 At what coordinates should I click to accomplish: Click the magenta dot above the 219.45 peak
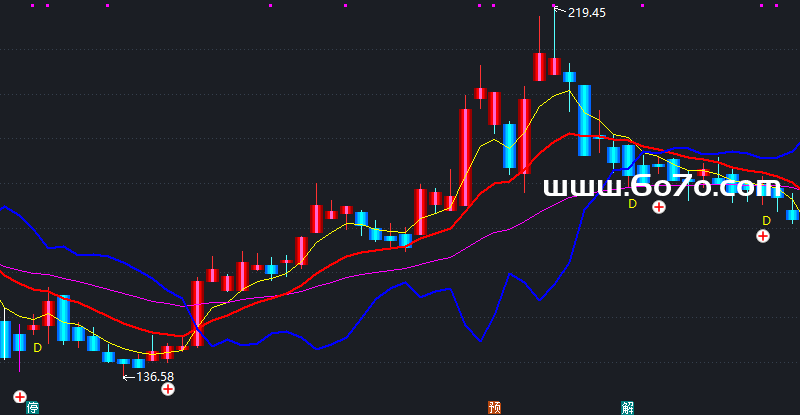(555, 6)
